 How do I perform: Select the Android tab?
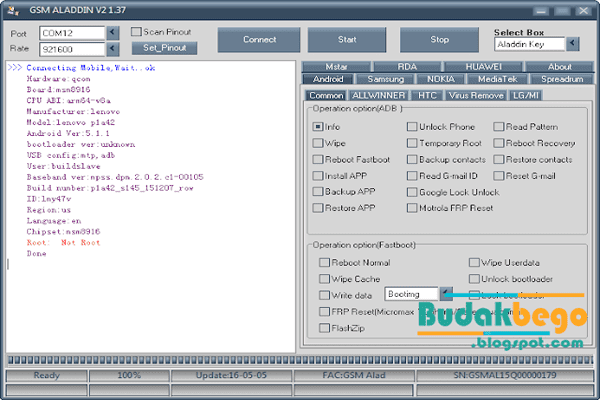pyautogui.click(x=328, y=79)
